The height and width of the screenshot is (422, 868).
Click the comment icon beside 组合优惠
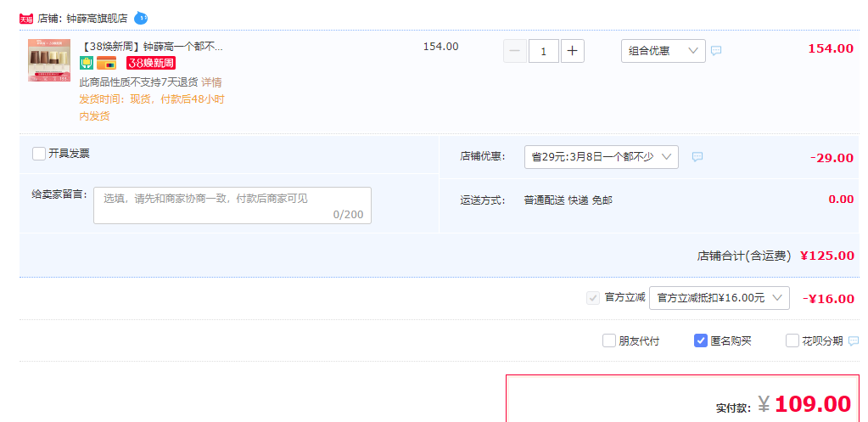716,51
